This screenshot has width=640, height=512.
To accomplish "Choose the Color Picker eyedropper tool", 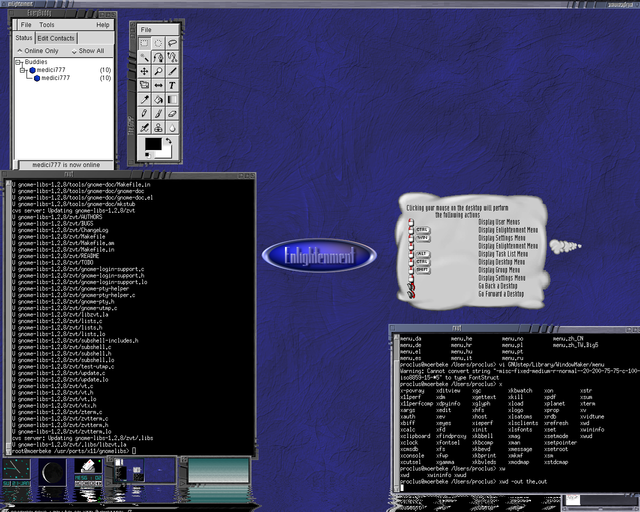I will [x=145, y=100].
